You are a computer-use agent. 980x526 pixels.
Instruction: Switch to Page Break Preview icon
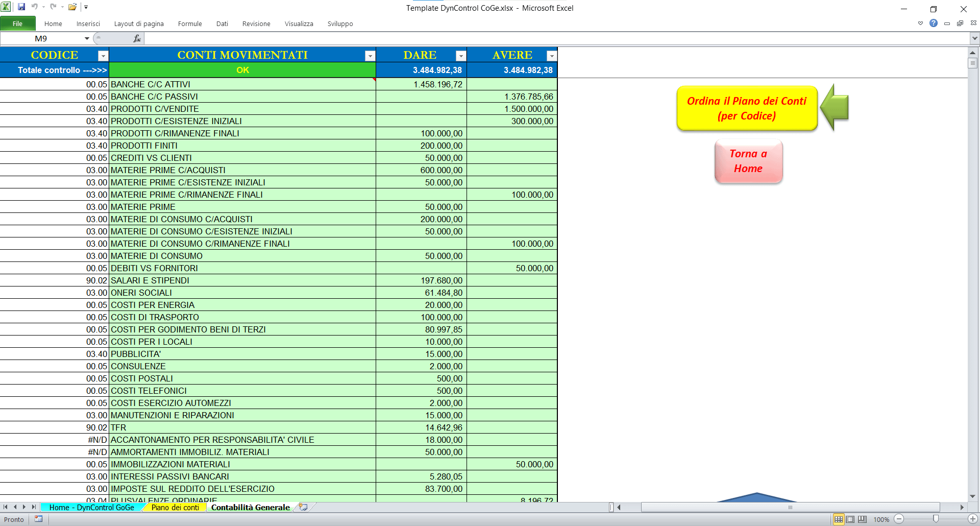pos(862,519)
